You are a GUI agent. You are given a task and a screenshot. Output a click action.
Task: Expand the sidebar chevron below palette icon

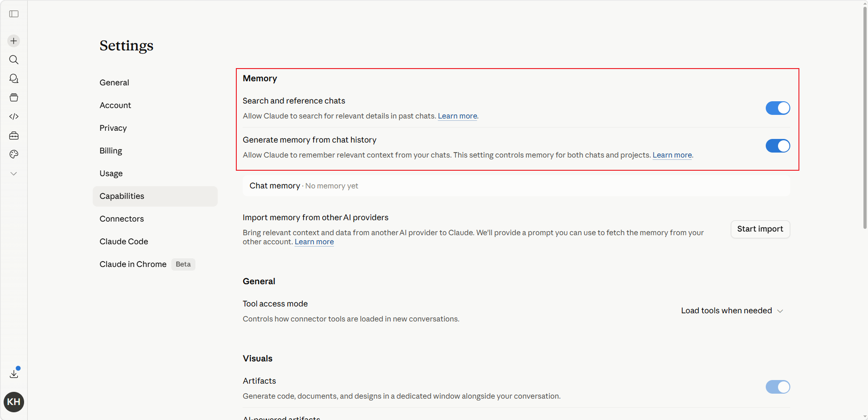[14, 173]
